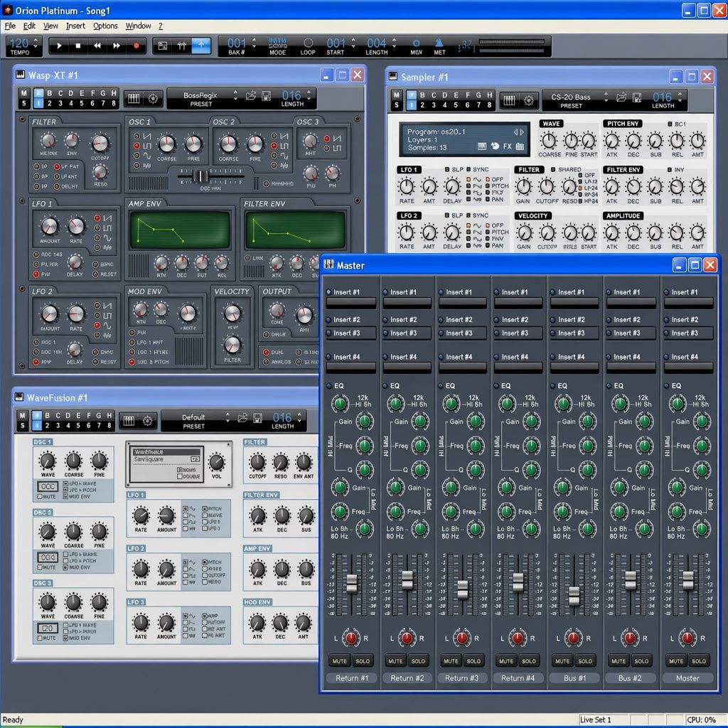This screenshot has height=728, width=728.
Task: Load preset via Wasp-XT folder icon
Action: (x=251, y=96)
